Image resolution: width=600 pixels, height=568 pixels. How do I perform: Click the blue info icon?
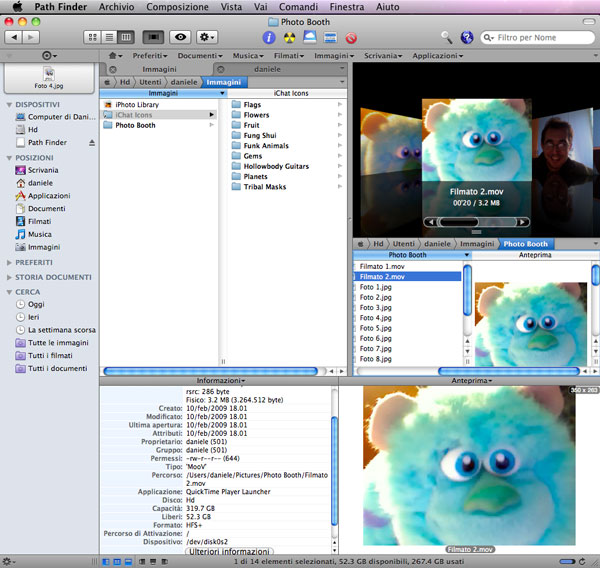[269, 38]
